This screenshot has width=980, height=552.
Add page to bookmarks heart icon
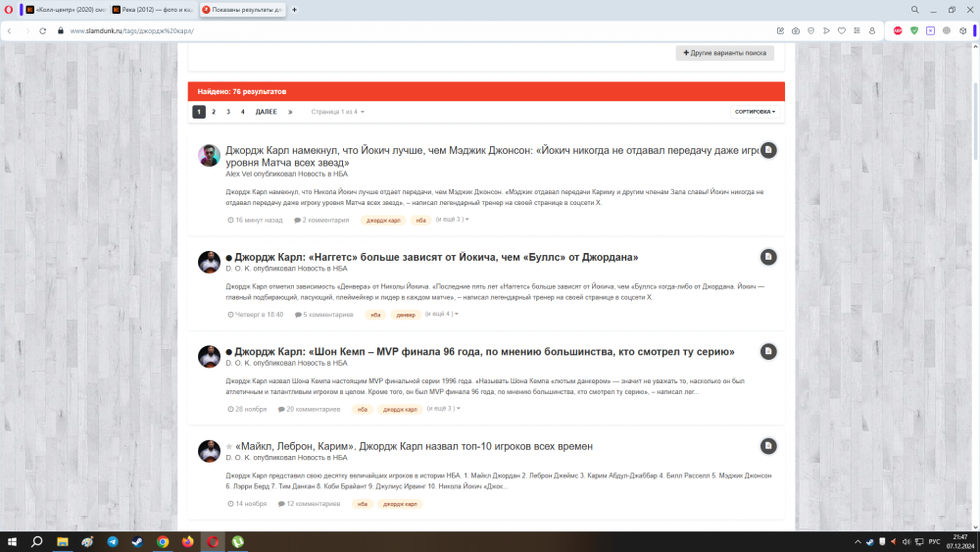[842, 30]
